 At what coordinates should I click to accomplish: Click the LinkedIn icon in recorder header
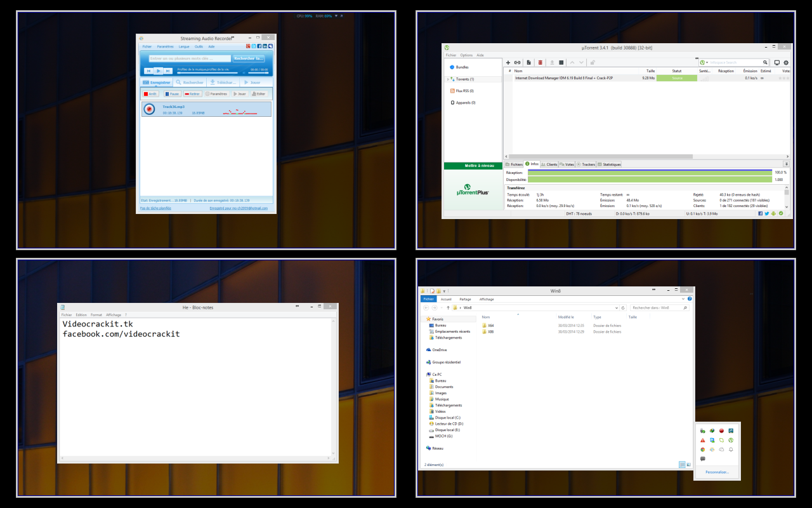click(x=265, y=46)
